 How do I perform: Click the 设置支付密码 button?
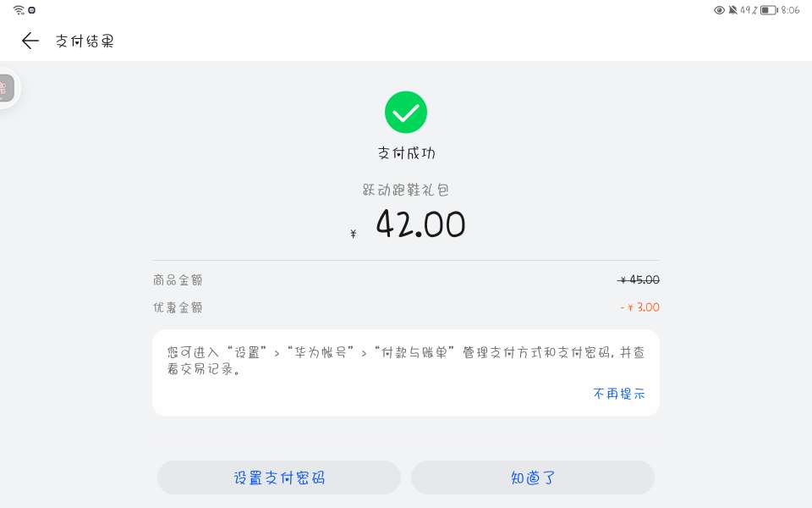(279, 478)
